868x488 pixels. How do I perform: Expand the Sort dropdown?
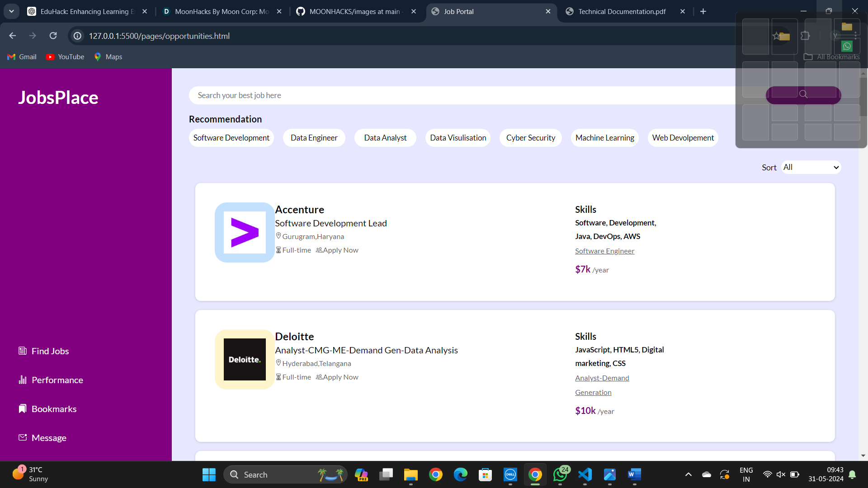[811, 167]
